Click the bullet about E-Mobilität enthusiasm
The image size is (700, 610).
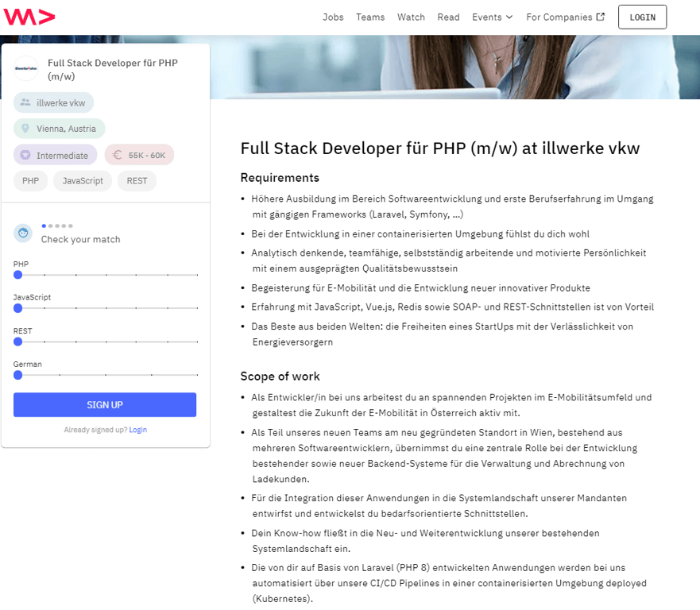[416, 288]
